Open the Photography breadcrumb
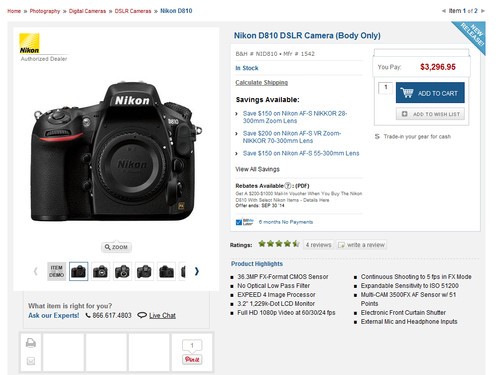500x375 pixels. pyautogui.click(x=45, y=11)
